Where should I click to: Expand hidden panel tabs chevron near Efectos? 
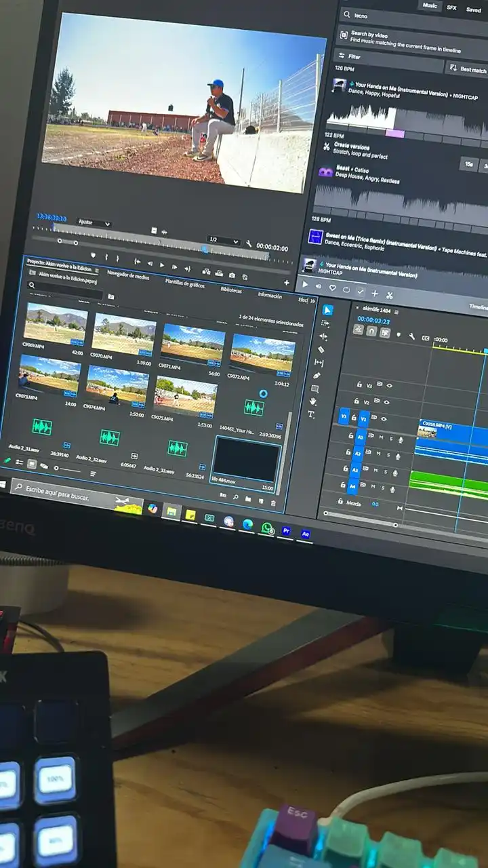tap(312, 300)
